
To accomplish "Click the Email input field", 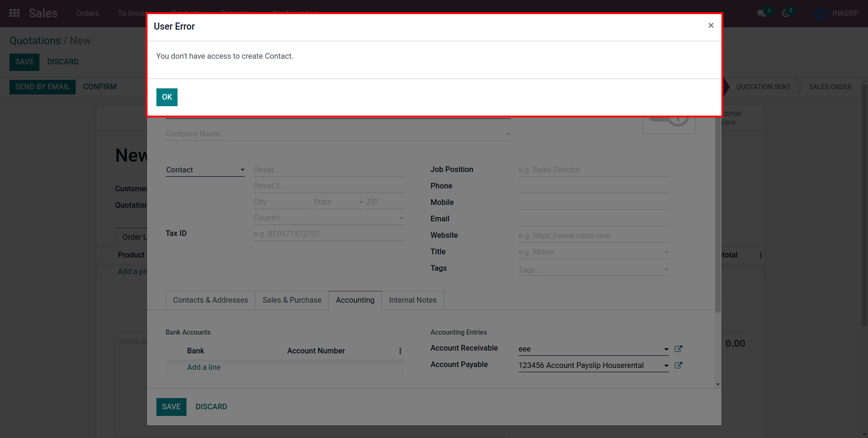I will 594,219.
